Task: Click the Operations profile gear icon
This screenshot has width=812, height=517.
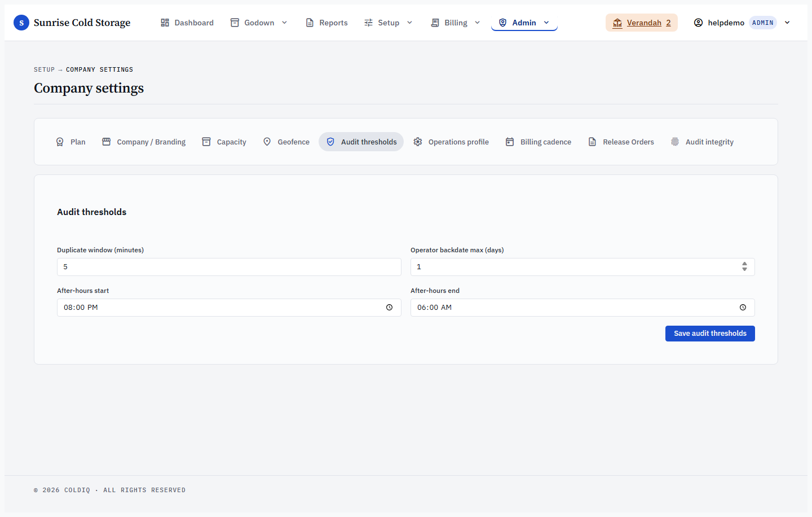Action: click(418, 142)
